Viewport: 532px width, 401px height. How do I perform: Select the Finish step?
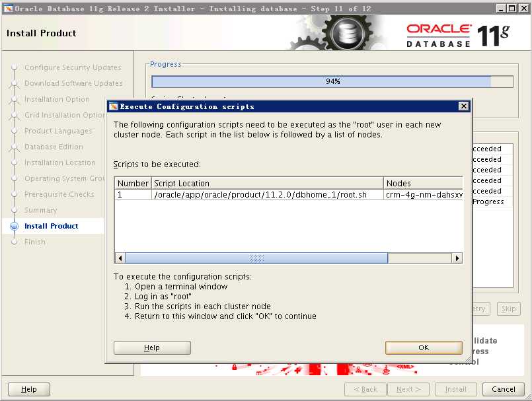(34, 242)
